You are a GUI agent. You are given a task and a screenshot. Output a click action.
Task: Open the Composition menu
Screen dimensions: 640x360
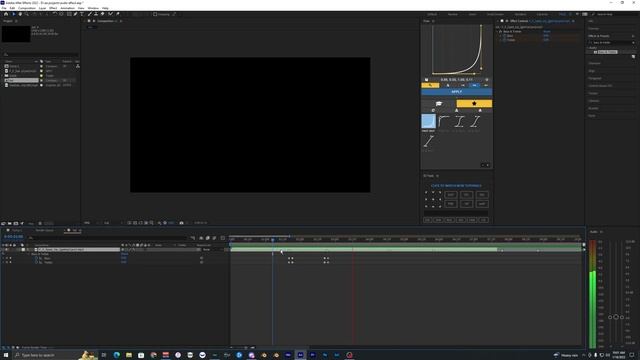[x=27, y=8]
